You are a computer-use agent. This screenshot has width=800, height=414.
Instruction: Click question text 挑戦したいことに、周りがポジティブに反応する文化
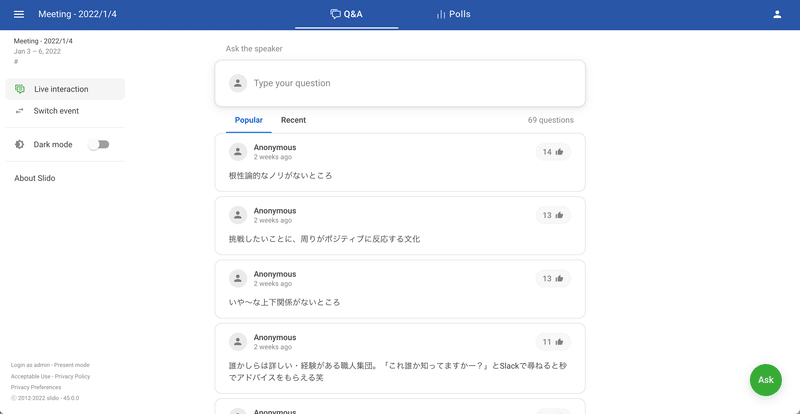[x=324, y=239]
